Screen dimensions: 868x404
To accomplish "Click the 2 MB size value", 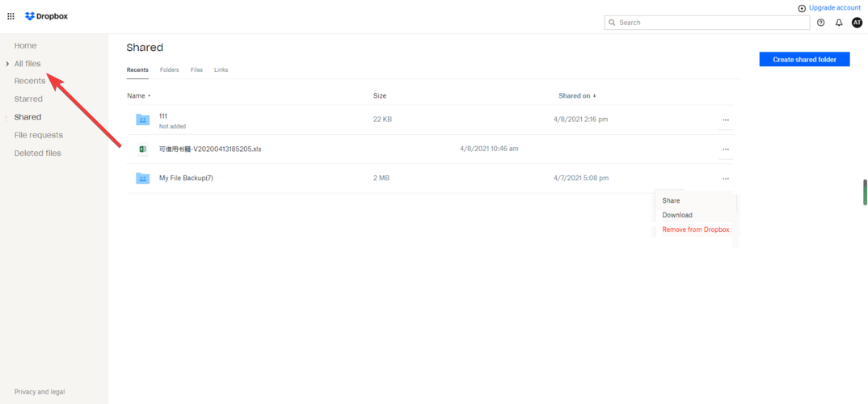I will coord(381,179).
